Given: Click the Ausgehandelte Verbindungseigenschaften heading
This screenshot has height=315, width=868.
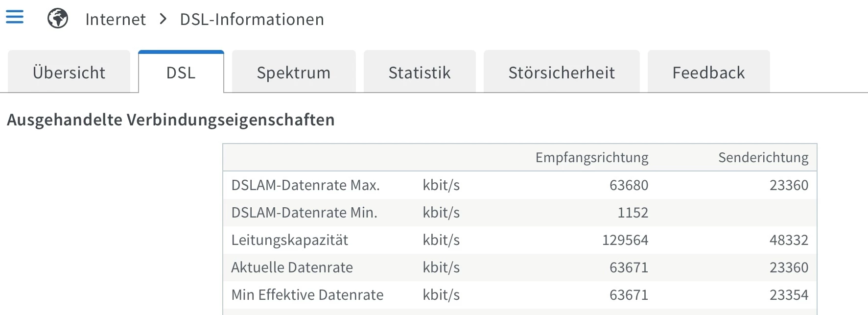Looking at the screenshot, I should point(171,120).
